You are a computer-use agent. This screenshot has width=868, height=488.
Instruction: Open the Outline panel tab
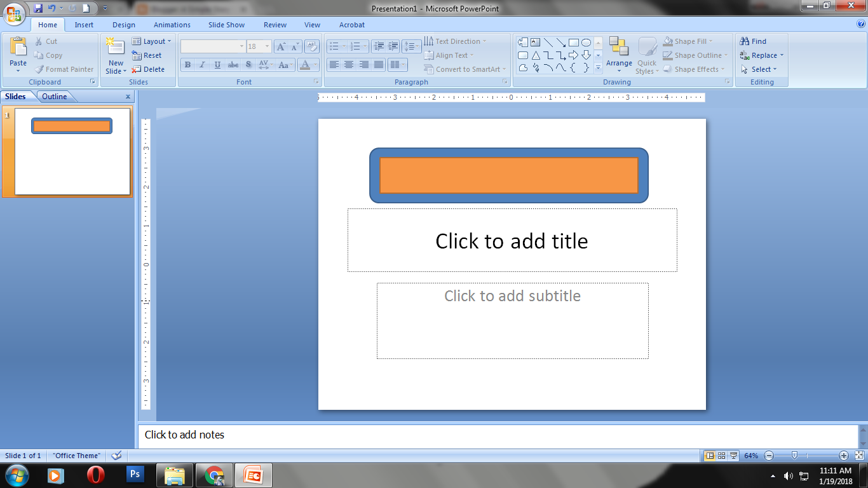pos(55,96)
